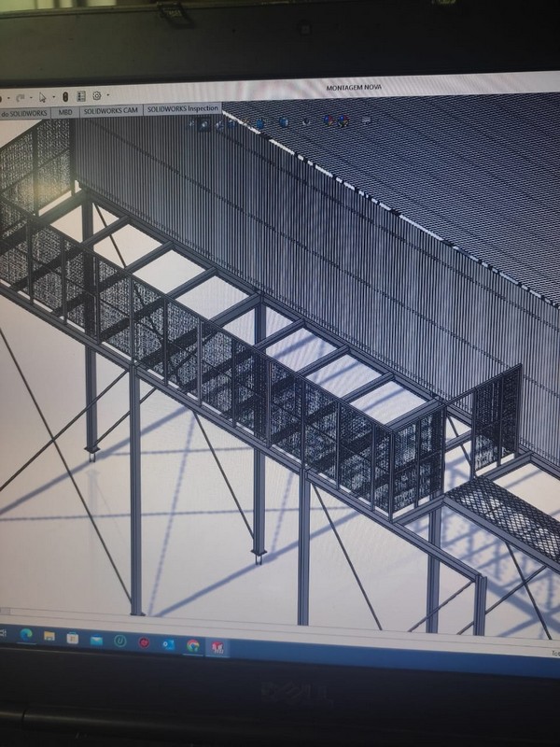The height and width of the screenshot is (747, 560).
Task: Expand the Select tool dropdown arrow
Action: (53, 97)
